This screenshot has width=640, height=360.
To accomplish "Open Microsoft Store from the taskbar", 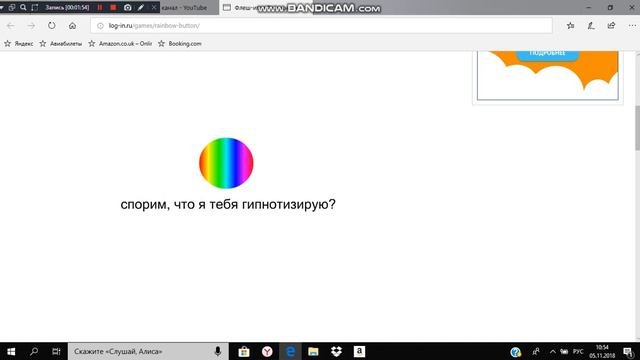I will pyautogui.click(x=244, y=351).
